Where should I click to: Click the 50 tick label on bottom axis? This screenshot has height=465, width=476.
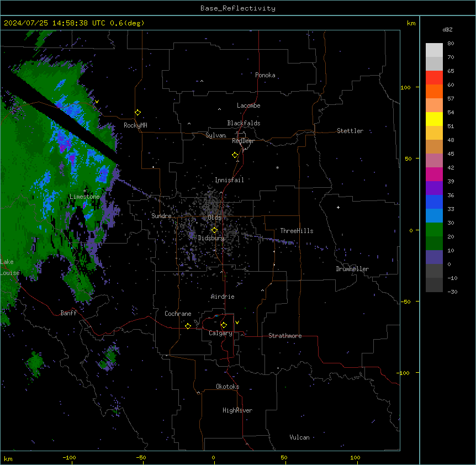pyautogui.click(x=284, y=457)
